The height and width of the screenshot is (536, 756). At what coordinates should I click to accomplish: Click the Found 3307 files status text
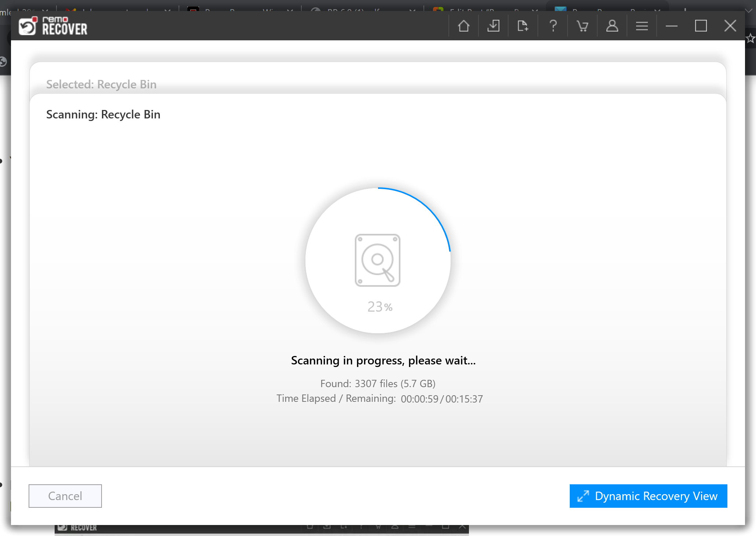(x=378, y=383)
